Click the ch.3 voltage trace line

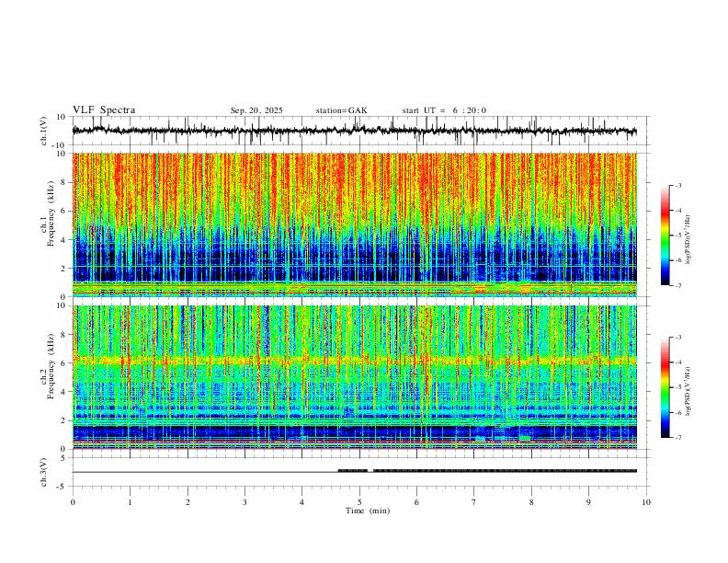pyautogui.click(x=354, y=472)
